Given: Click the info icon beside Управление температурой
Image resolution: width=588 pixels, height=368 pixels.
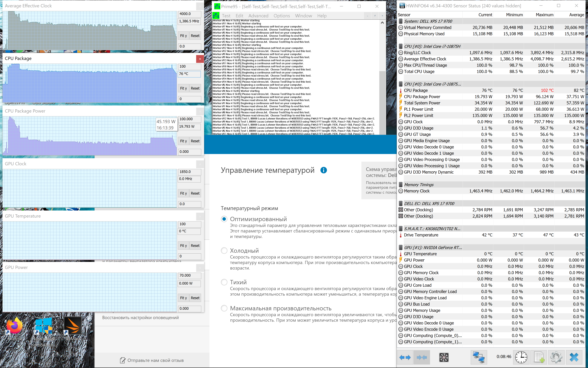Looking at the screenshot, I should [x=323, y=170].
